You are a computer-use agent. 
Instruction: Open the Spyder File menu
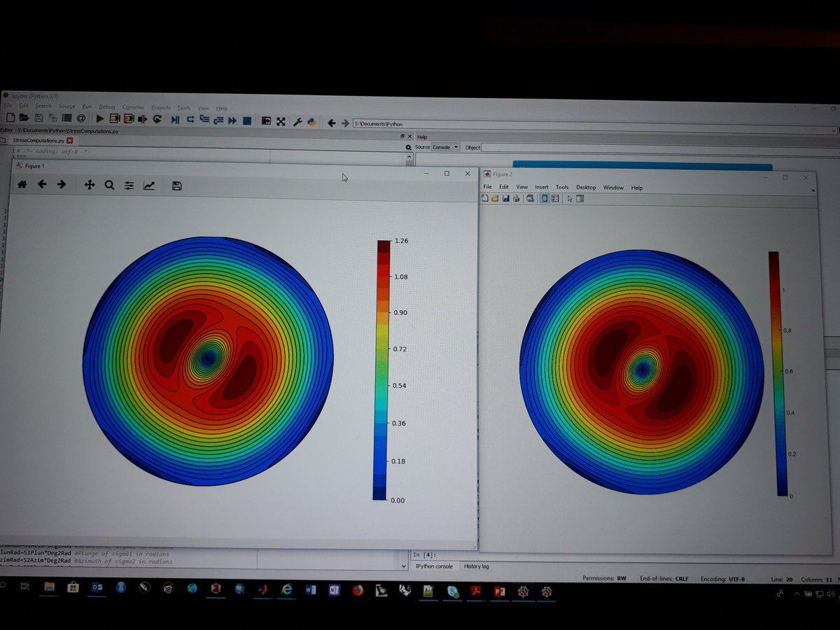click(x=8, y=106)
